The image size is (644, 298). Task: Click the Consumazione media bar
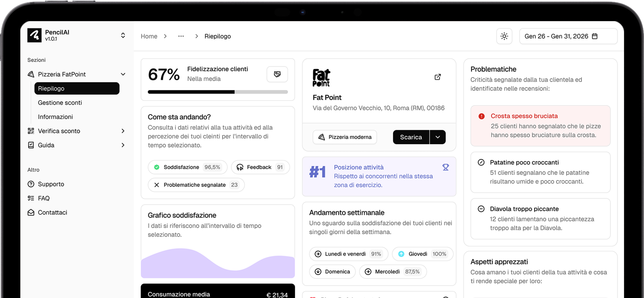218,291
